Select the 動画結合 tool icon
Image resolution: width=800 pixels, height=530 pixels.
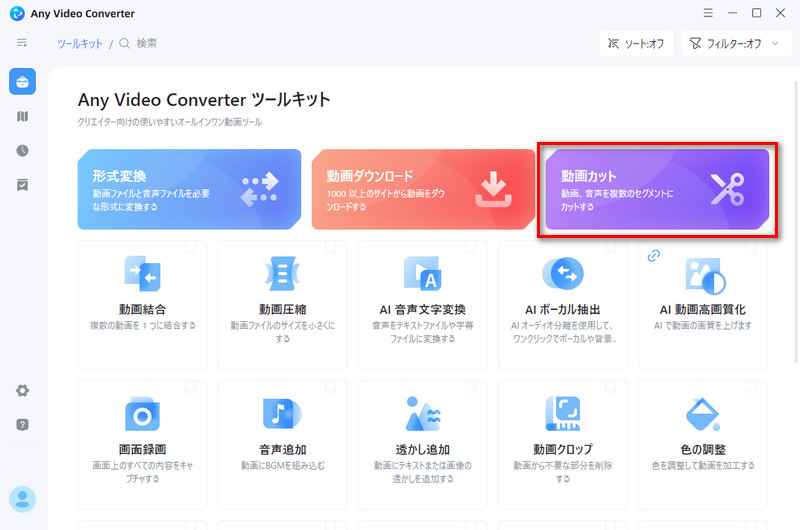click(x=142, y=273)
